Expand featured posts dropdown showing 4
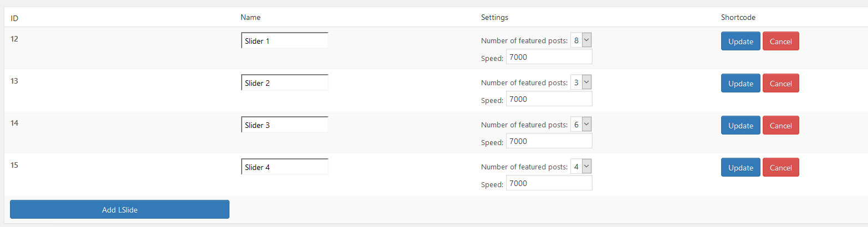Viewport: 868px width, 227px height. 581,167
